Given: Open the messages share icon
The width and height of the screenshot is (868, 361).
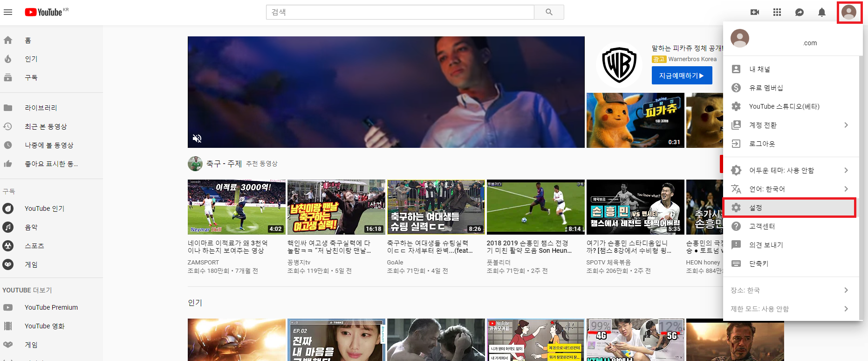Looking at the screenshot, I should point(800,12).
